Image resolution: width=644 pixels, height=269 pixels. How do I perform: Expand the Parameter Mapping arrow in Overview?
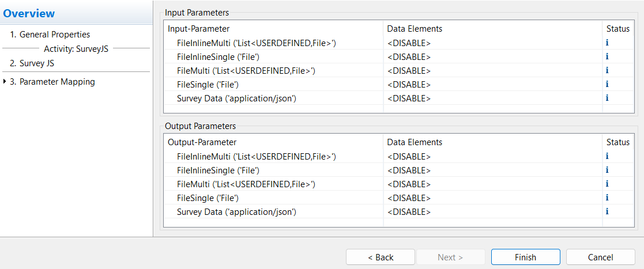[x=5, y=82]
